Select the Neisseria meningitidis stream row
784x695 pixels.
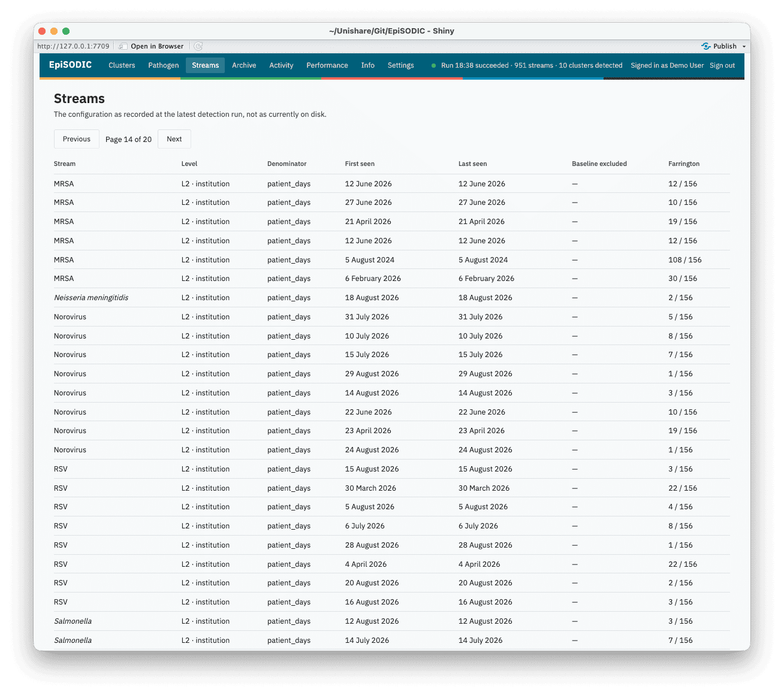[392, 298]
